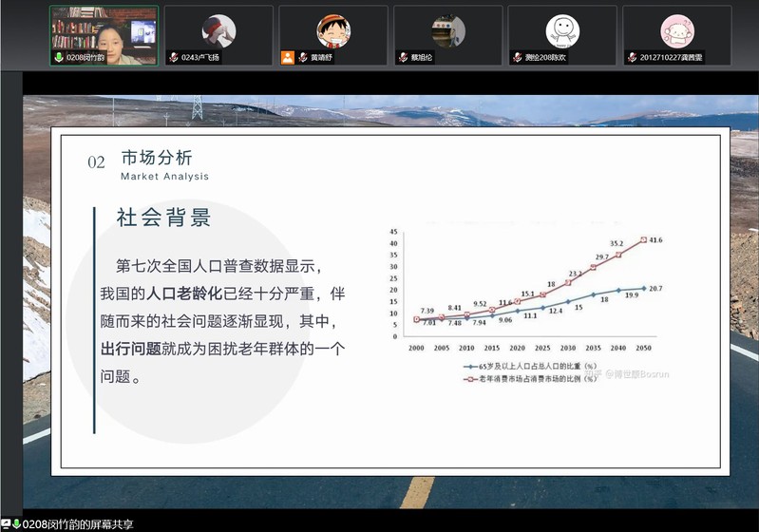Click the orange user icon beside 黄靖舒
Screen dimensions: 759x532
[x=288, y=57]
